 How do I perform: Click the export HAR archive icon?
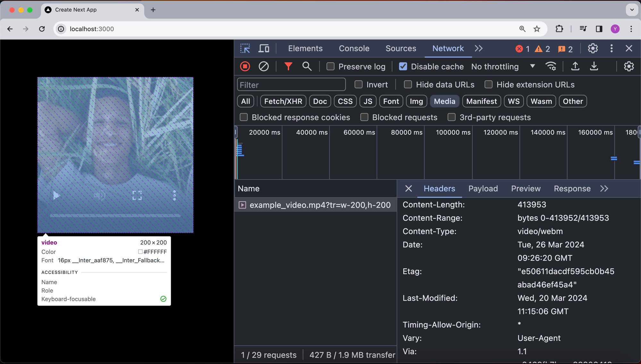point(594,67)
